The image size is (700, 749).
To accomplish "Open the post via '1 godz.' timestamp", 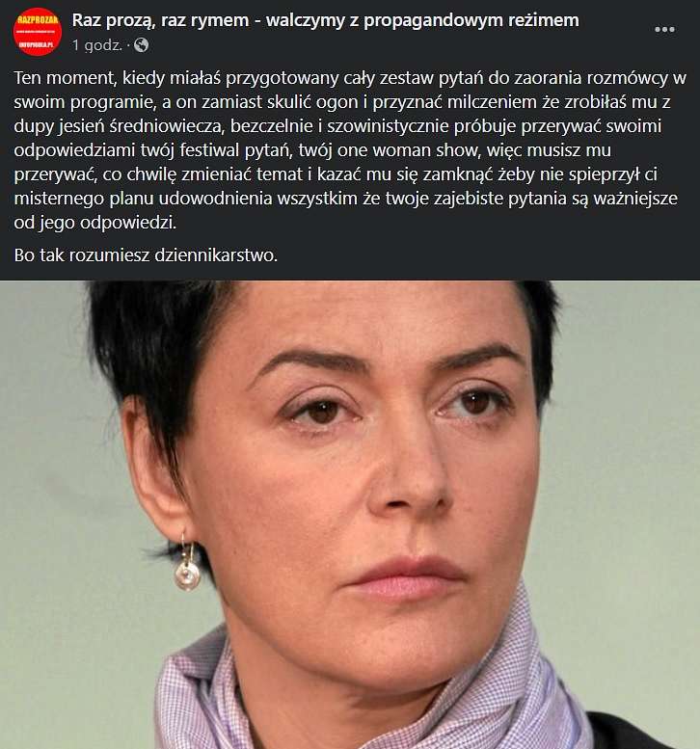I will pos(97,45).
